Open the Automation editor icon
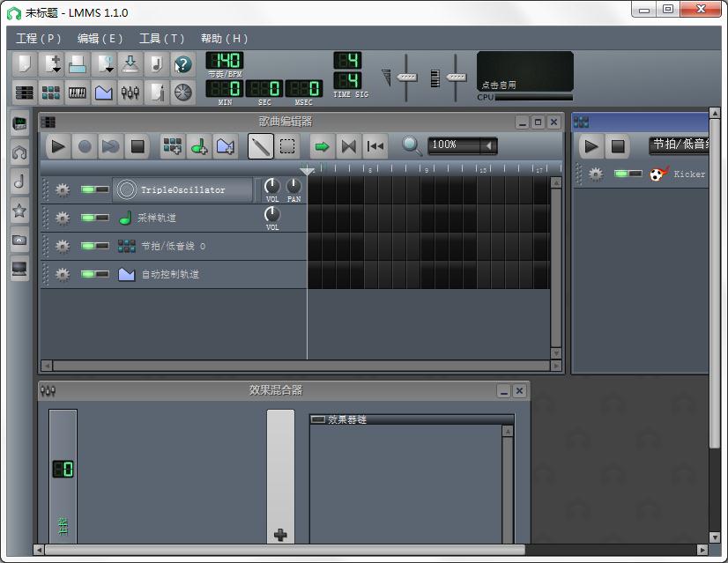728x563 pixels. tap(104, 92)
